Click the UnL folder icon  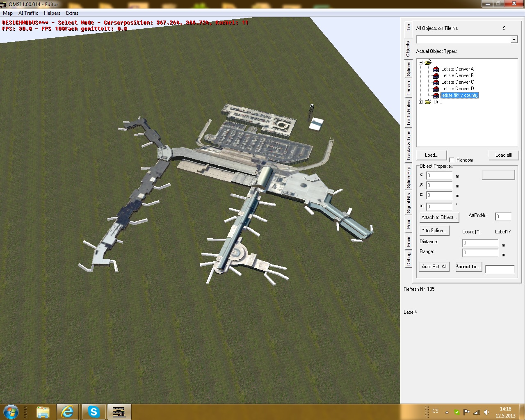click(x=428, y=102)
